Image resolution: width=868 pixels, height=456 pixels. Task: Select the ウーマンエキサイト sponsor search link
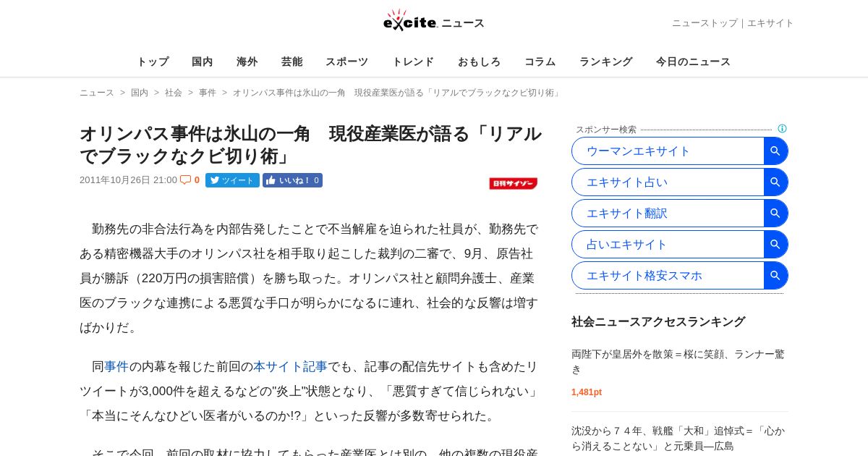[x=638, y=151]
